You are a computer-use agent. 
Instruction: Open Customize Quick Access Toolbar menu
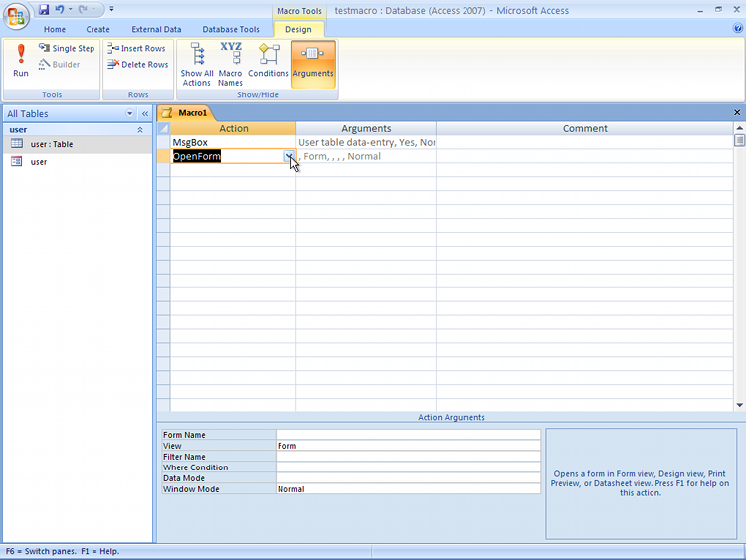111,9
